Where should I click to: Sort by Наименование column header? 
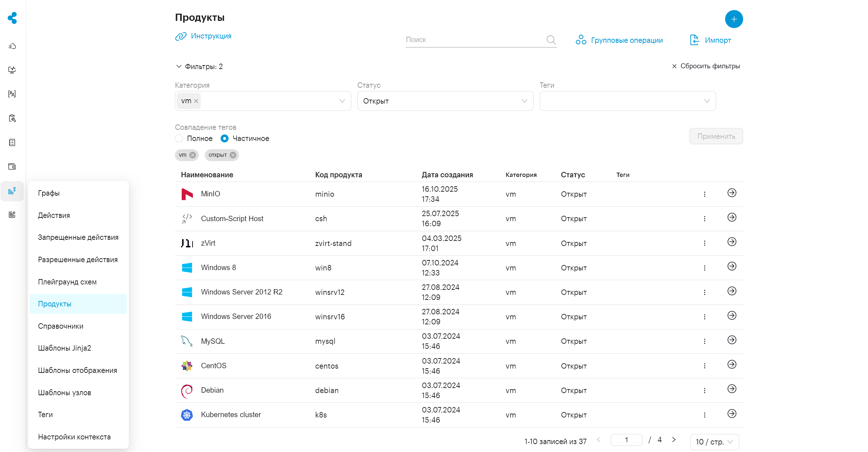(207, 175)
